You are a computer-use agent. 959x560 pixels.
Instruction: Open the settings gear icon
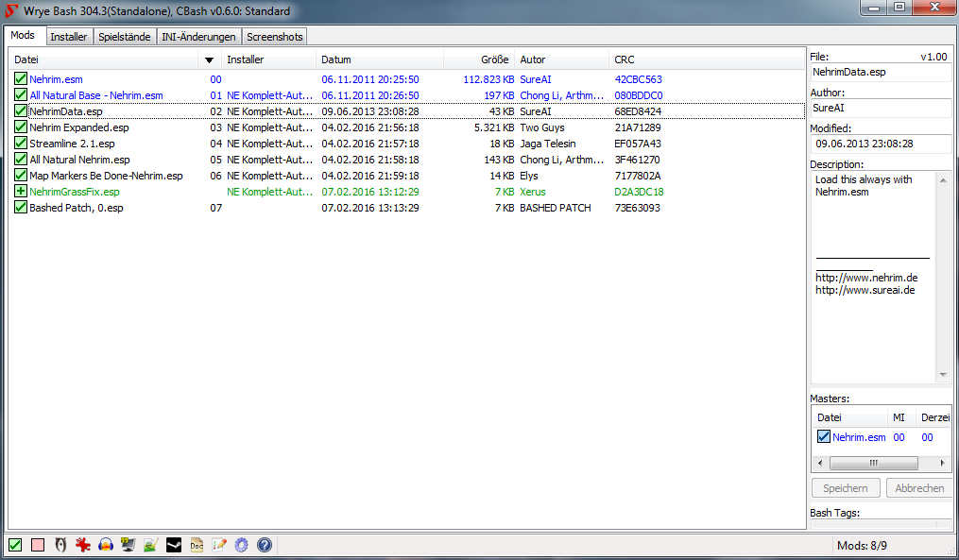(242, 545)
